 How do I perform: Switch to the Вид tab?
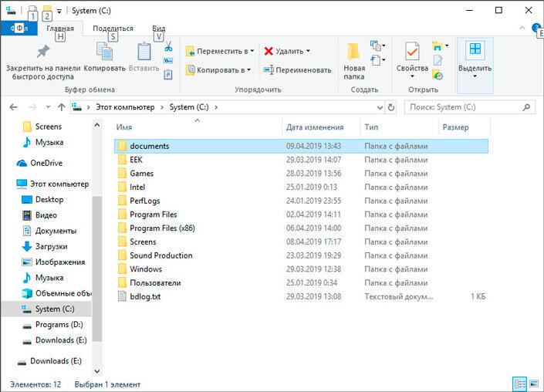(158, 29)
